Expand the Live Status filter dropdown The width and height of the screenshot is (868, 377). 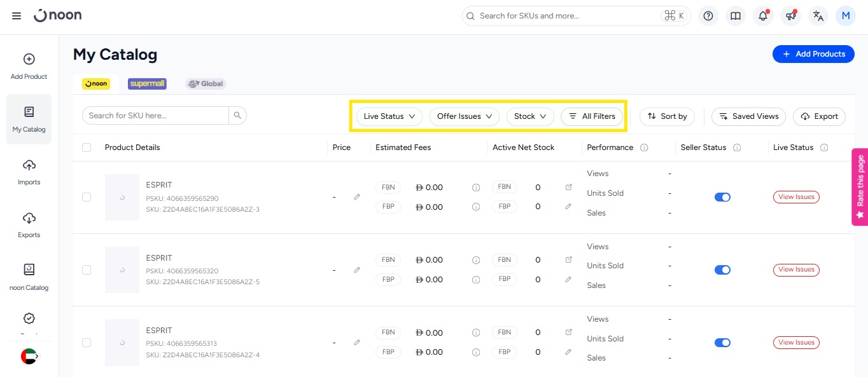click(389, 116)
